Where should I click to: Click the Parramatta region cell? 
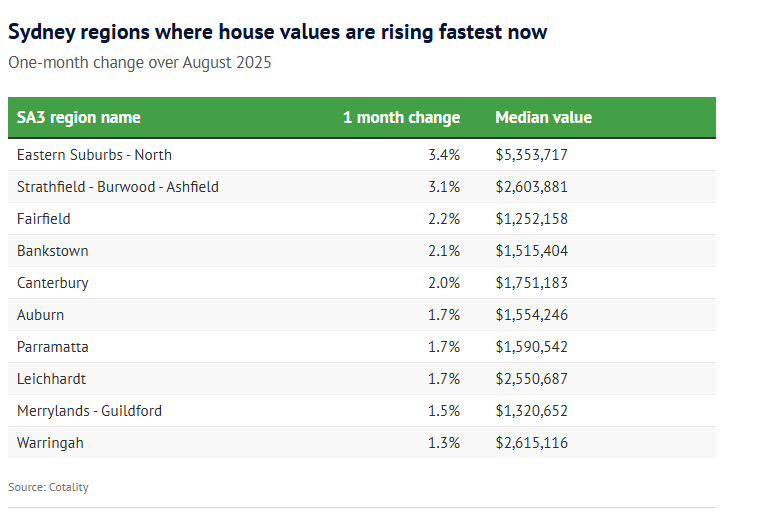[53, 347]
